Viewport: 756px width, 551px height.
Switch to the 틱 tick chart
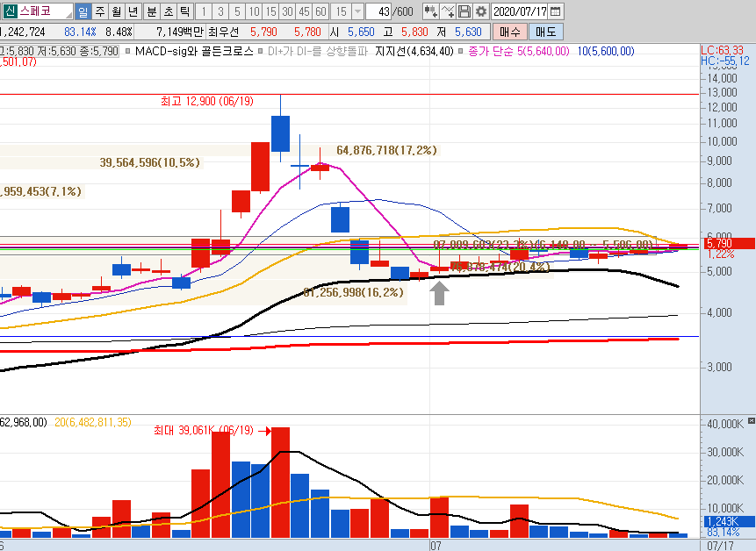[x=185, y=11]
